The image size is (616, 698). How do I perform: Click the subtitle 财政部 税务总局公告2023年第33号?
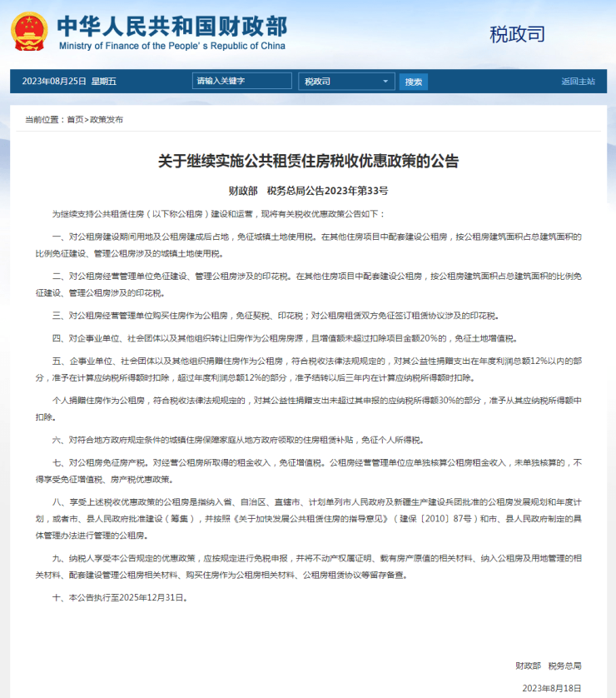[308, 191]
